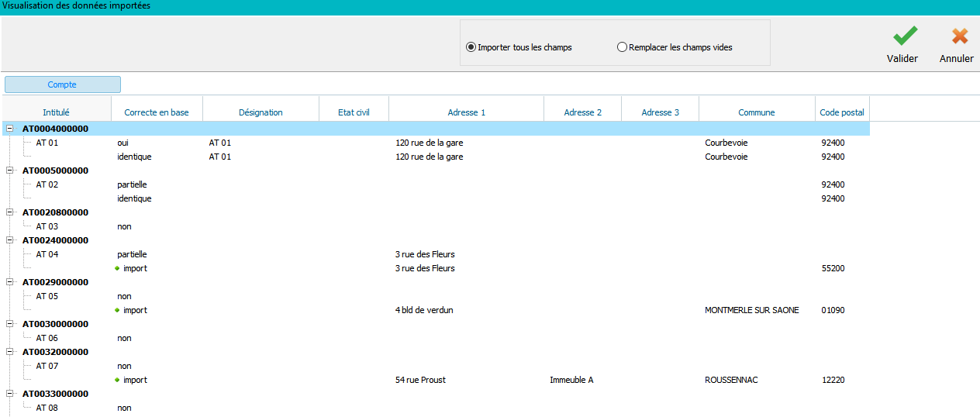Click the green import marker for 3 rue des Fleurs

118,268
